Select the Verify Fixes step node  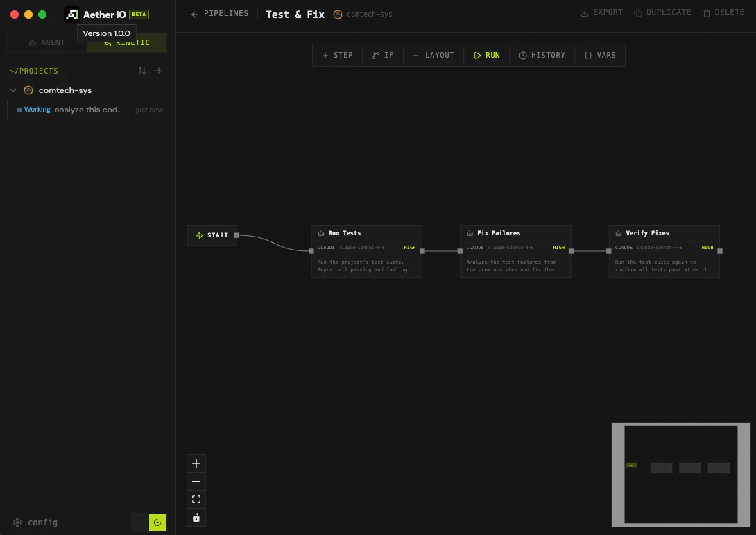click(x=664, y=251)
